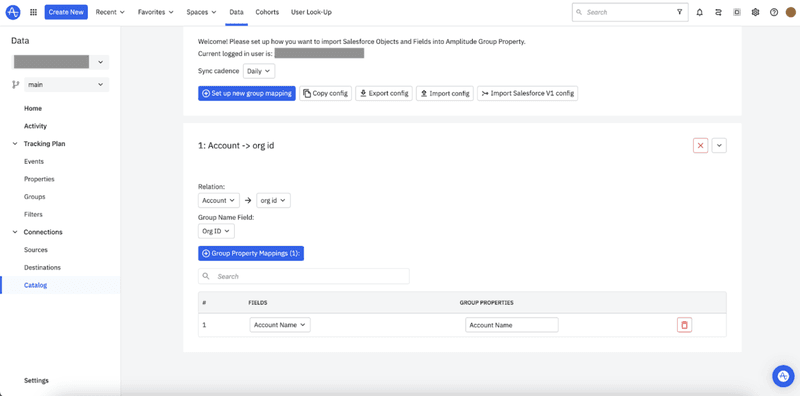The height and width of the screenshot is (396, 800).
Task: Open the redacted project selector dropdown
Action: point(61,62)
